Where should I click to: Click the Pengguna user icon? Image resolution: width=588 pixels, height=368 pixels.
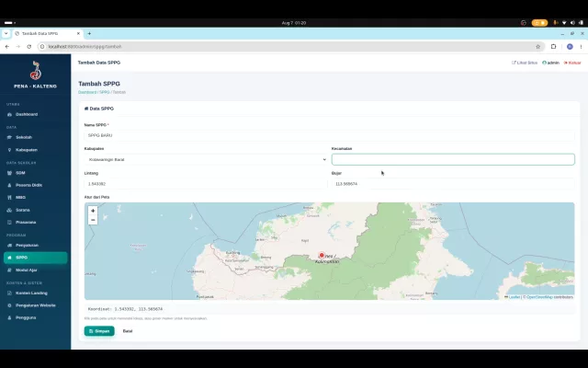(x=9, y=317)
